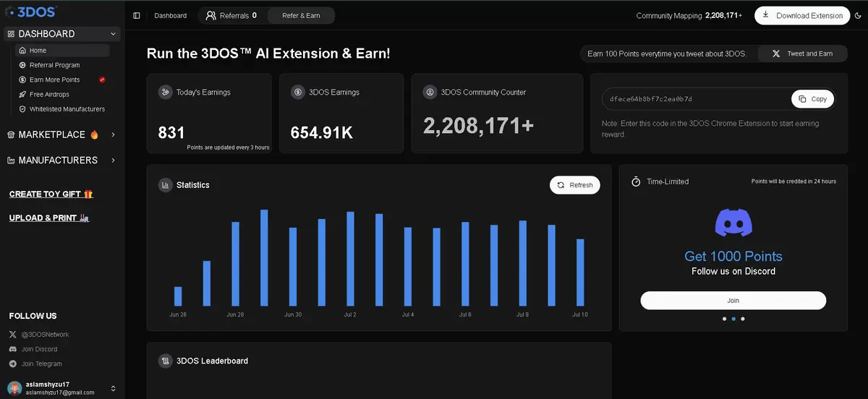Collapse the DASHBOARD section chevron
The width and height of the screenshot is (868, 399).
point(114,34)
